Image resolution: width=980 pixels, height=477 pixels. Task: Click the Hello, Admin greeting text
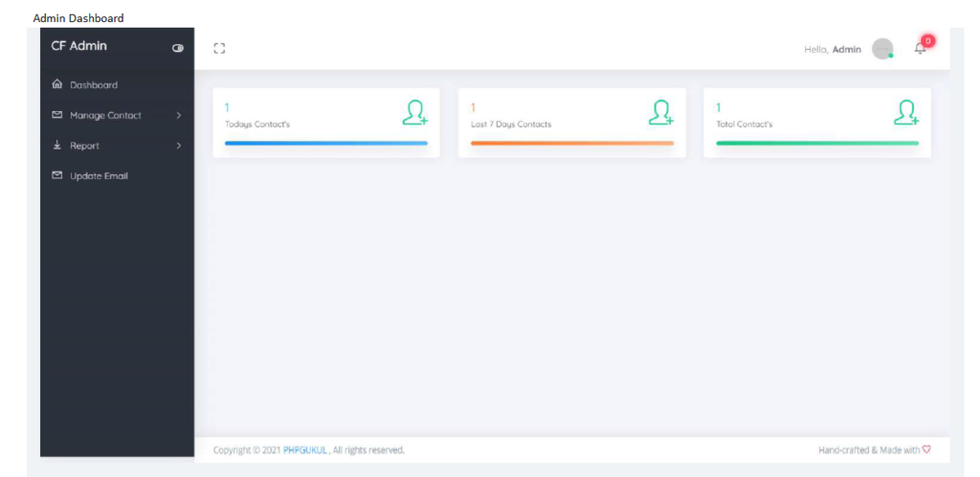[833, 50]
